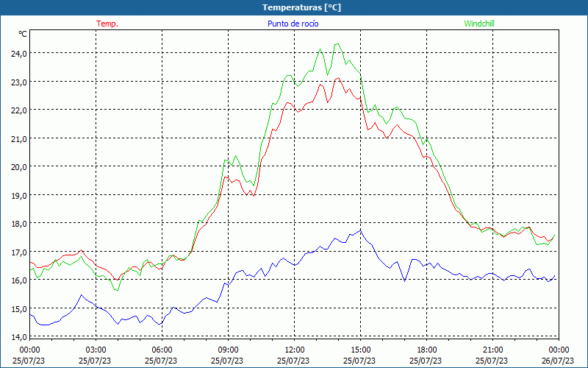
Task: Click the 'Temperaturas [°C]' chart title
Action: (301, 7)
